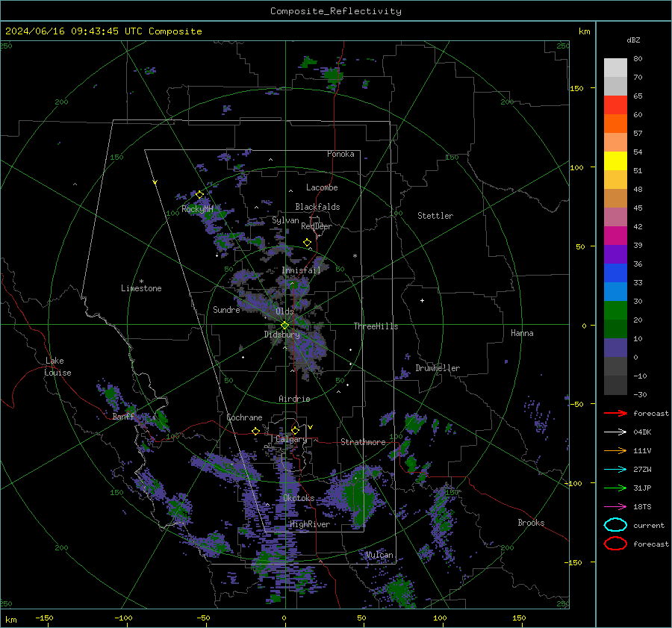
Task: Click the white 04DK arrow legend icon
Action: coord(615,432)
